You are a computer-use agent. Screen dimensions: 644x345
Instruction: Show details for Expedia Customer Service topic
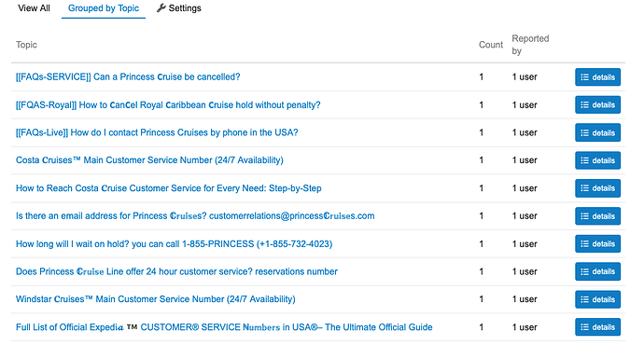point(597,327)
